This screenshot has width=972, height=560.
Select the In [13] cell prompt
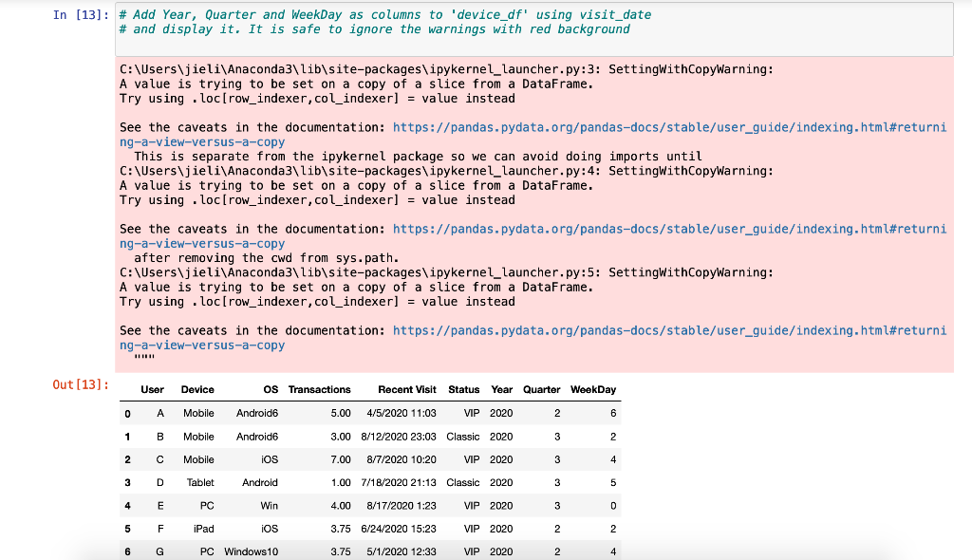click(77, 15)
